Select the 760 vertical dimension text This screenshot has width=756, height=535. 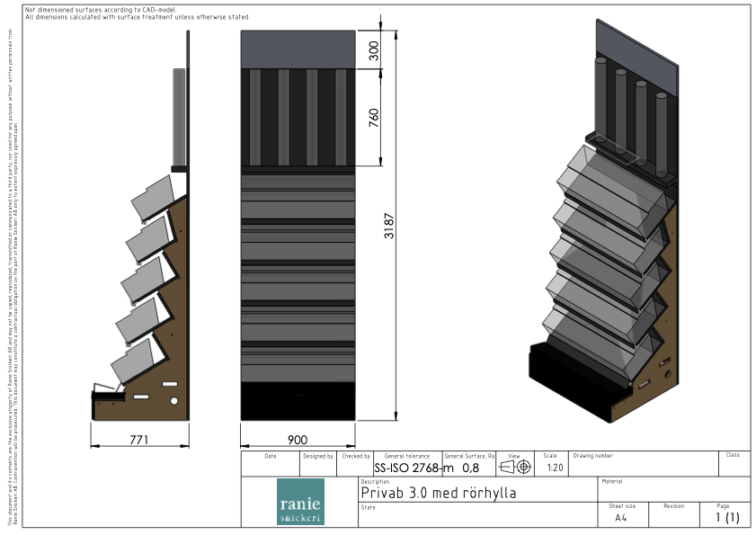pyautogui.click(x=374, y=117)
